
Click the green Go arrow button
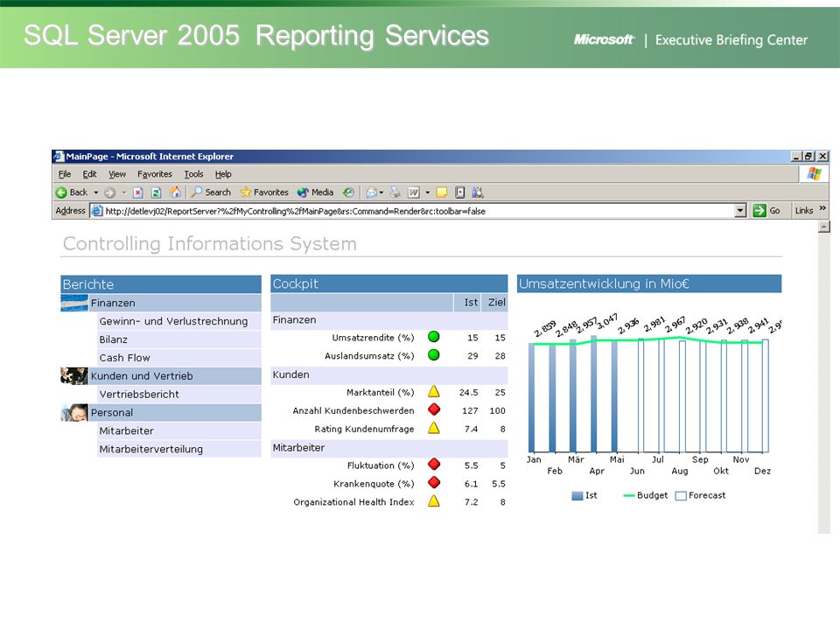click(x=759, y=211)
